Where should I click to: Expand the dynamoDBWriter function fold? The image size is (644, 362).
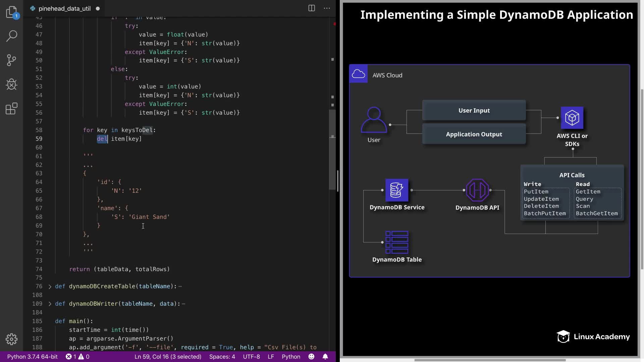pyautogui.click(x=50, y=304)
